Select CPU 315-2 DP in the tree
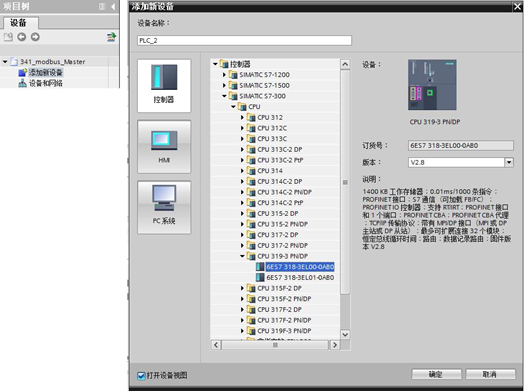The image size is (524, 391). click(x=278, y=213)
